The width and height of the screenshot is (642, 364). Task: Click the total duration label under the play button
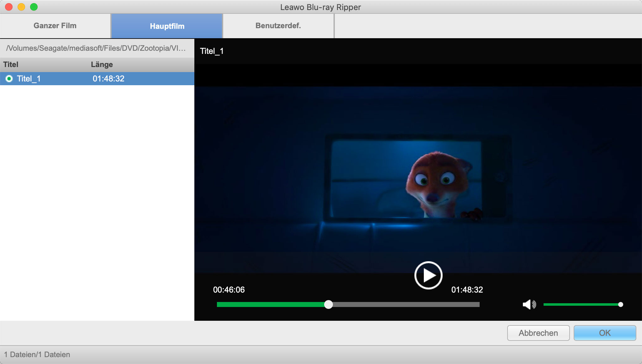click(467, 290)
